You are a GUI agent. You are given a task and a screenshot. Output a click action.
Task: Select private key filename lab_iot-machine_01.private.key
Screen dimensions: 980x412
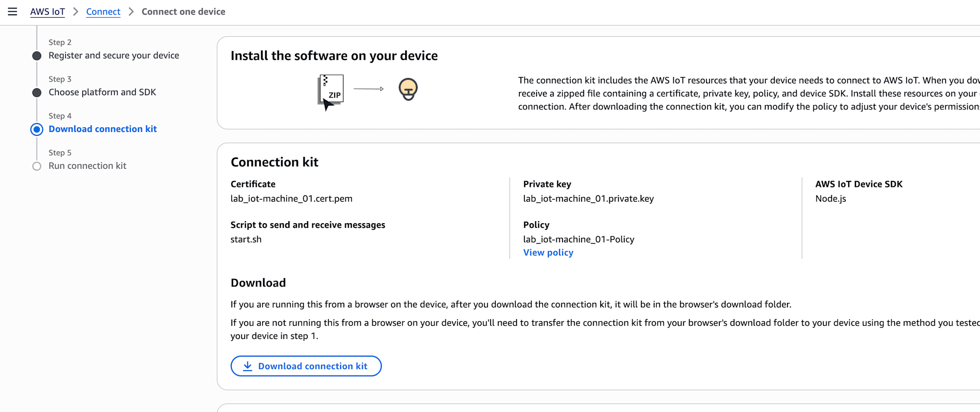coord(588,199)
